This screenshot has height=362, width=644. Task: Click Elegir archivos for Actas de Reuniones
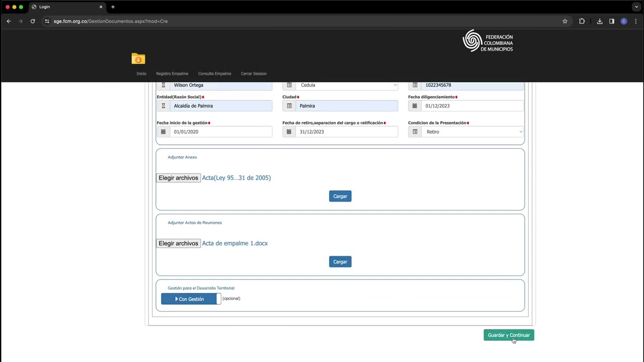179,243
